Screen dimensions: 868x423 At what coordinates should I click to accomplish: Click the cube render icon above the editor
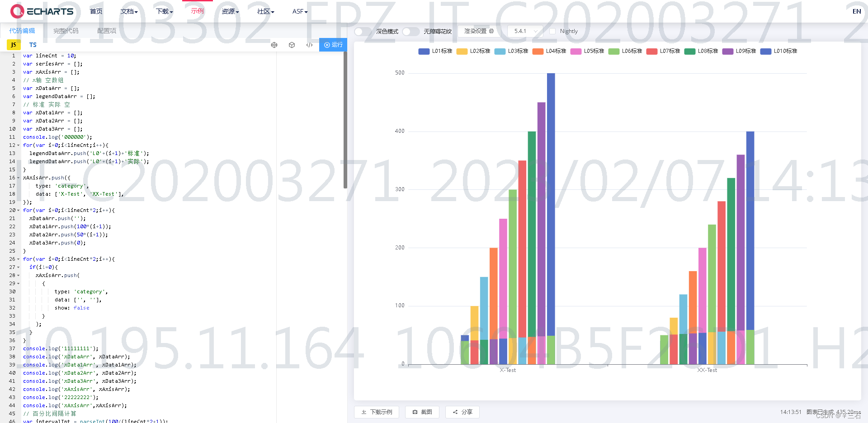[292, 45]
